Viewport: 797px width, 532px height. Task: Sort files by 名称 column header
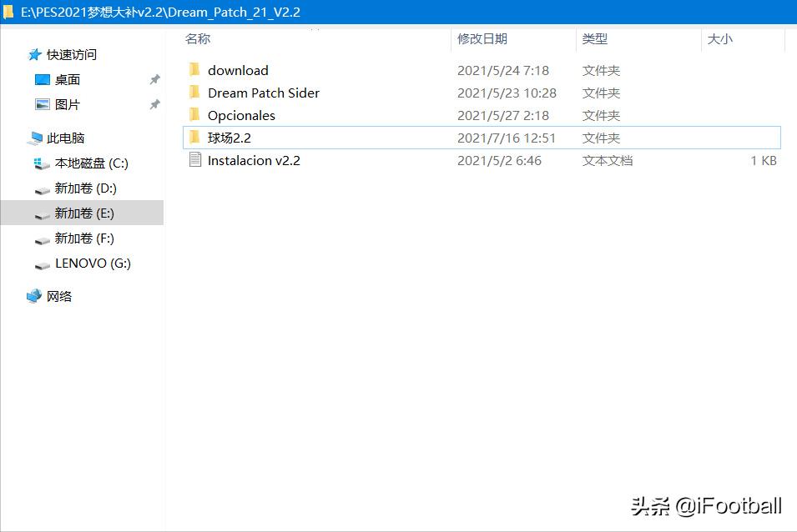point(198,39)
